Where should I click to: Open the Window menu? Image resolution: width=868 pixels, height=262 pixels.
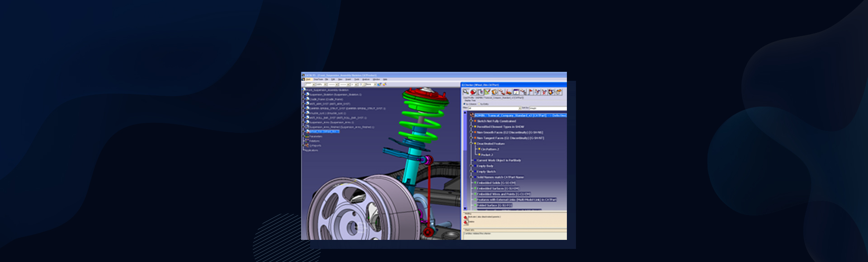point(376,80)
